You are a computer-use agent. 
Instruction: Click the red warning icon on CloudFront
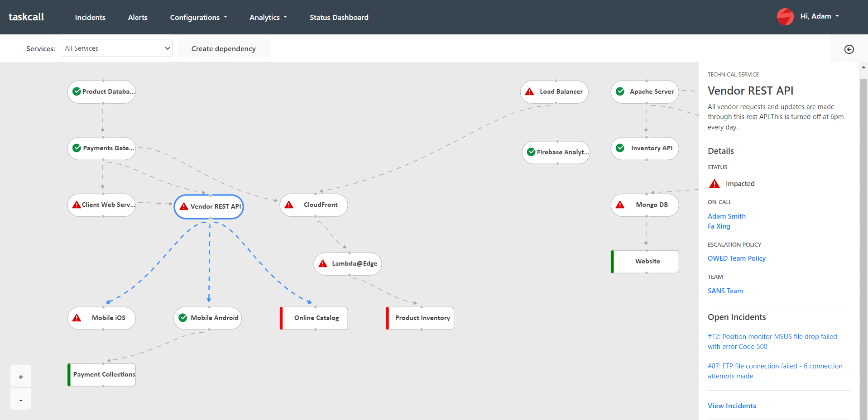click(289, 205)
